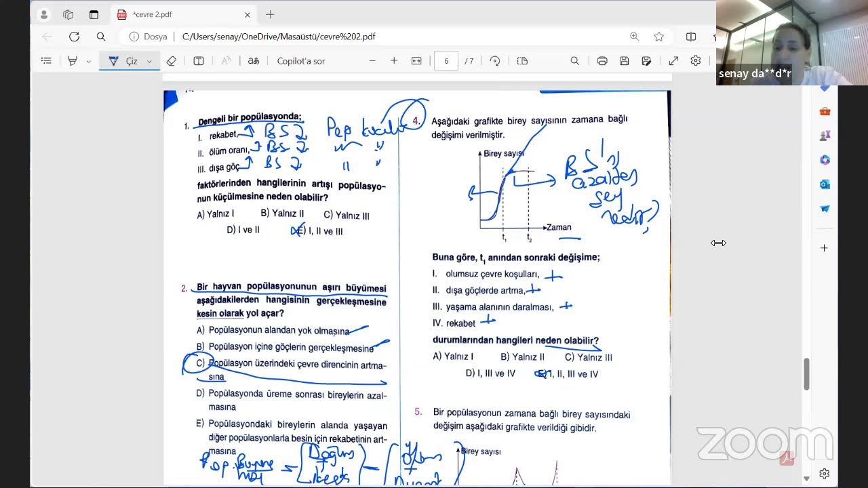Select the Eraser tool
868x488 pixels.
[172, 61]
